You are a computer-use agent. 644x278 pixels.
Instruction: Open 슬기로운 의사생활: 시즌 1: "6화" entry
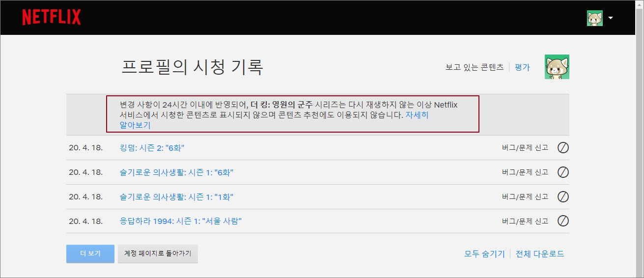pyautogui.click(x=176, y=172)
